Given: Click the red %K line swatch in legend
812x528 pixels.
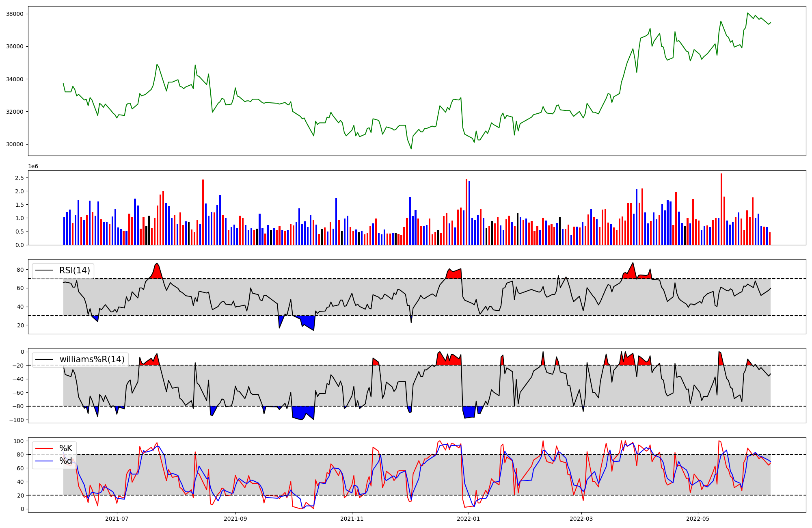Looking at the screenshot, I should pos(44,448).
